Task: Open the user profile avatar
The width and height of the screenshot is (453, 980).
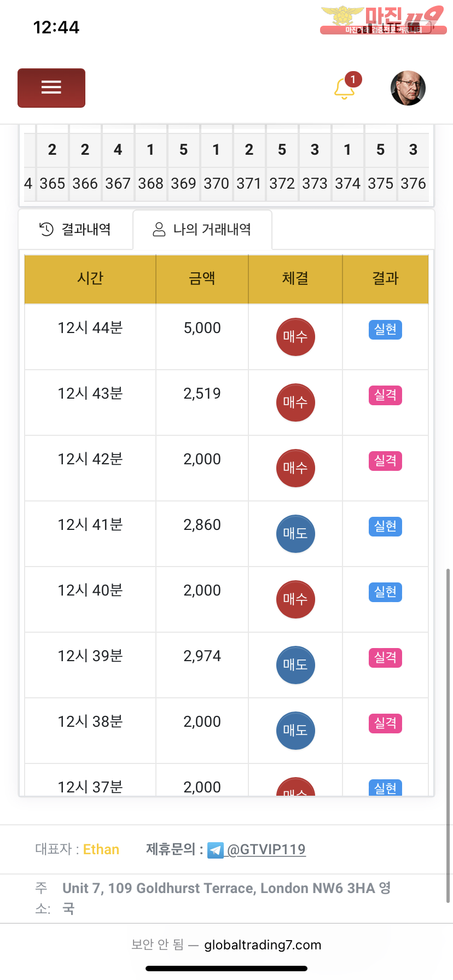Action: (x=408, y=88)
